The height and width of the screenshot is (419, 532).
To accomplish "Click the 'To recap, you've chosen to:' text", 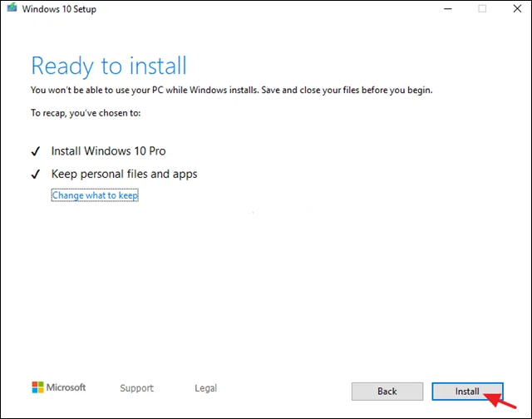I will pos(86,113).
